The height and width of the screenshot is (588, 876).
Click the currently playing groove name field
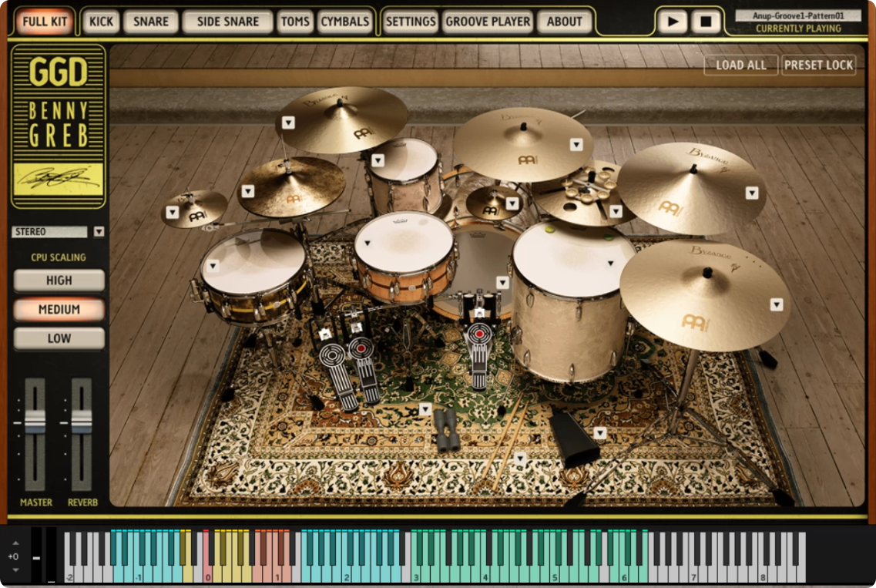coord(797,15)
